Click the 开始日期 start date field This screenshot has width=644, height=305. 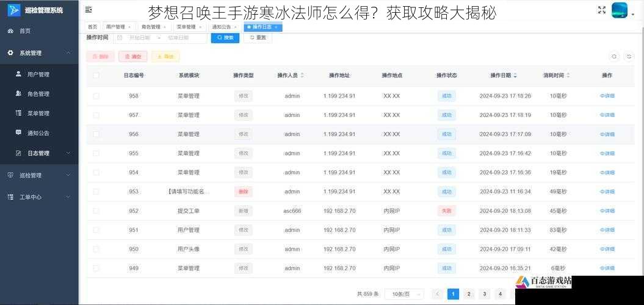(140, 38)
